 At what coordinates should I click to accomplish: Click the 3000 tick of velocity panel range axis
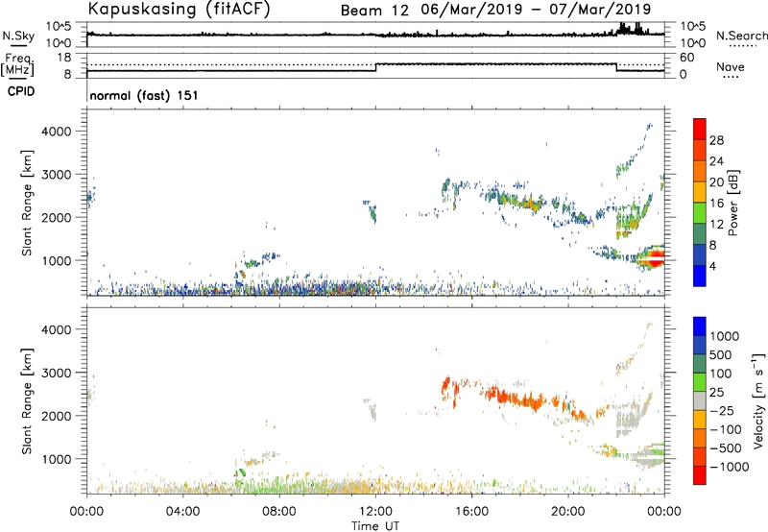point(57,373)
